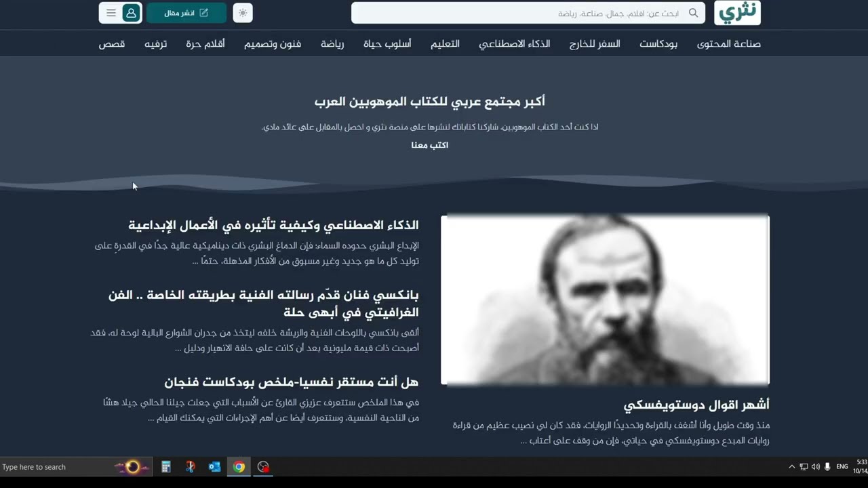Viewport: 868px width, 488px height.
Task: Open Calculator from the taskbar
Action: [165, 467]
